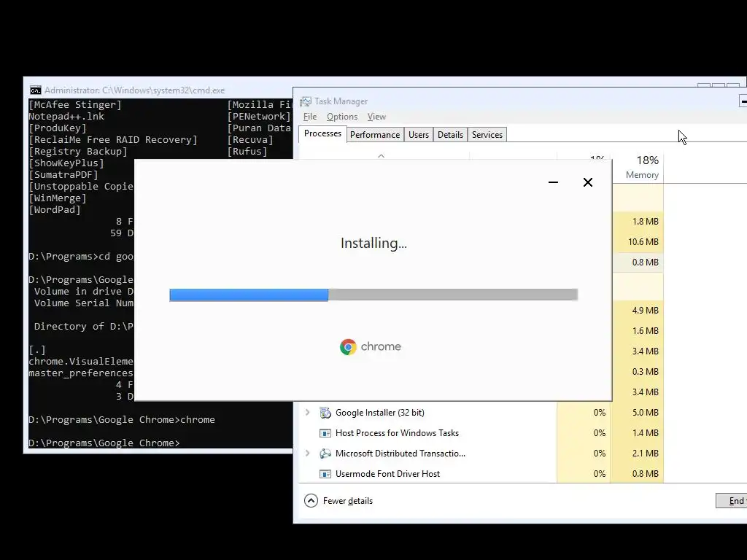
Task: Click the [Rufus] entry in cmd window
Action: tap(247, 152)
